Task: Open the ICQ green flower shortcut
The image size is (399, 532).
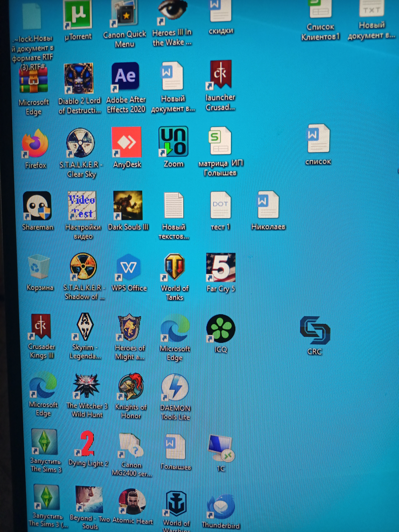Action: click(x=221, y=329)
